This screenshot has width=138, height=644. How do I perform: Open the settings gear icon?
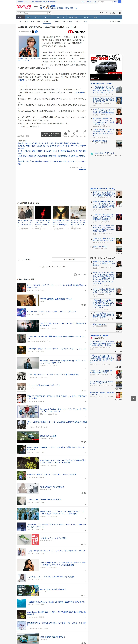120,13
